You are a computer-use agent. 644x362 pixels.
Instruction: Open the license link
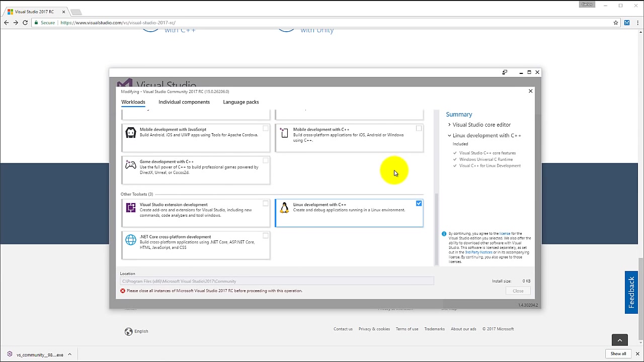(505, 234)
